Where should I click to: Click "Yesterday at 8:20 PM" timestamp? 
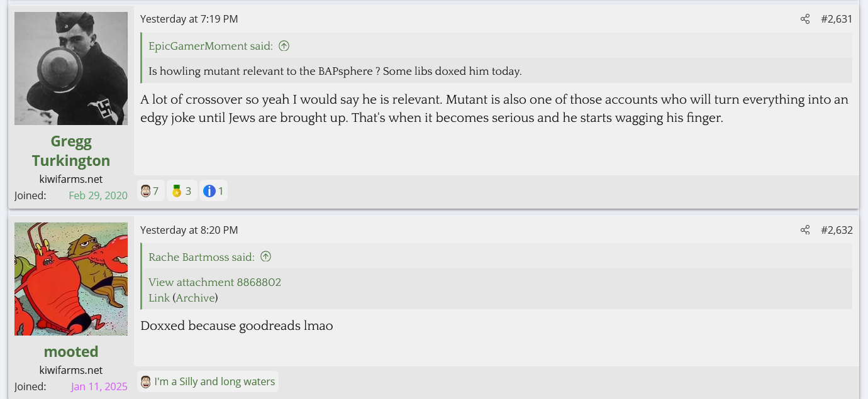[x=189, y=231]
